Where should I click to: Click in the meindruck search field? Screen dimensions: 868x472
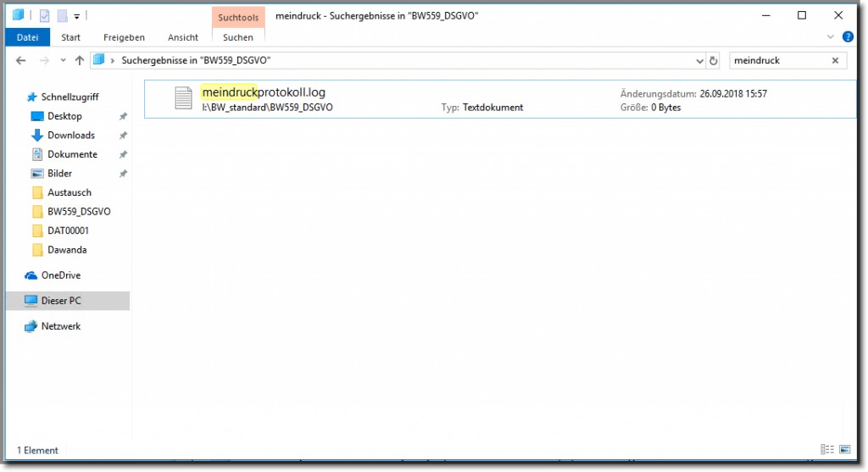pyautogui.click(x=776, y=61)
